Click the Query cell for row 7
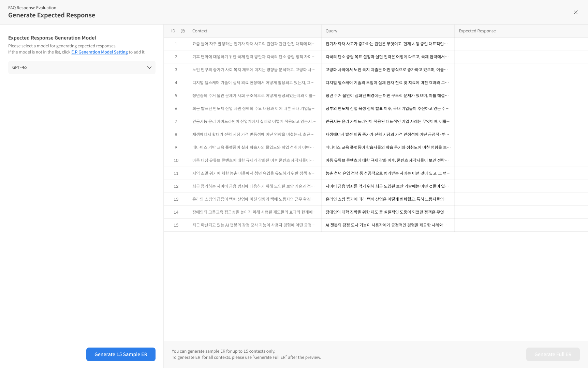 pyautogui.click(x=387, y=122)
